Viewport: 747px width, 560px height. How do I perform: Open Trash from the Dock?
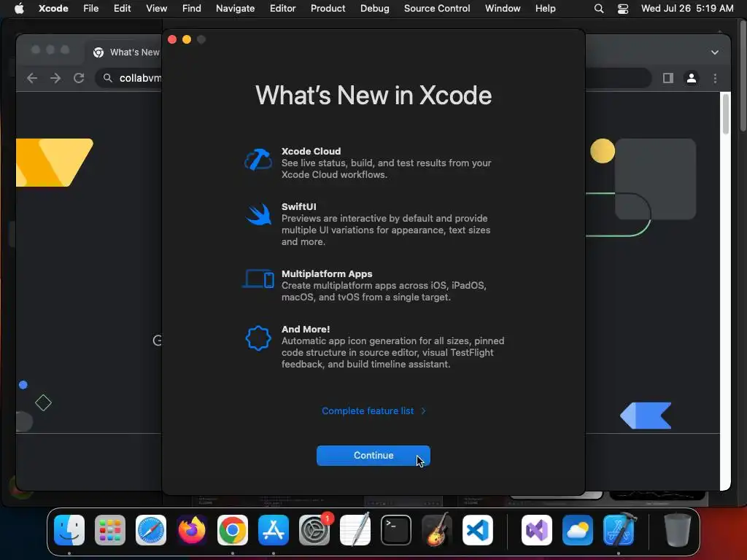(x=678, y=530)
